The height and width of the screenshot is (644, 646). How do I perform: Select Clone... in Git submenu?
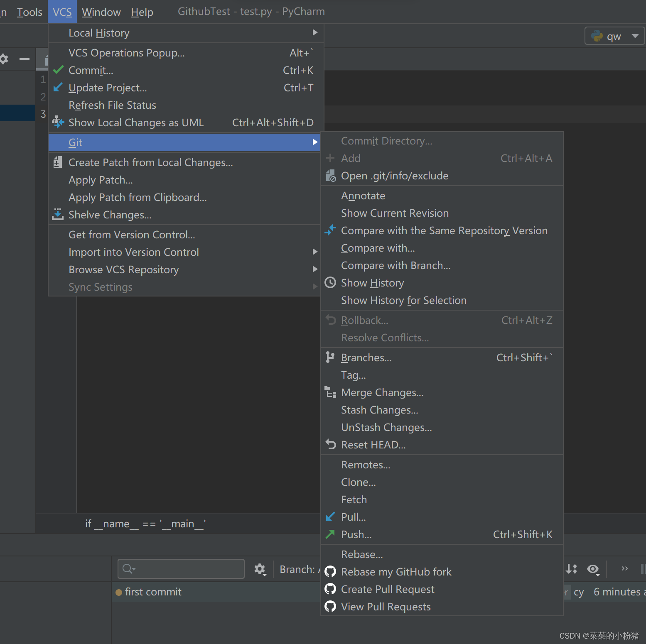(x=442, y=482)
